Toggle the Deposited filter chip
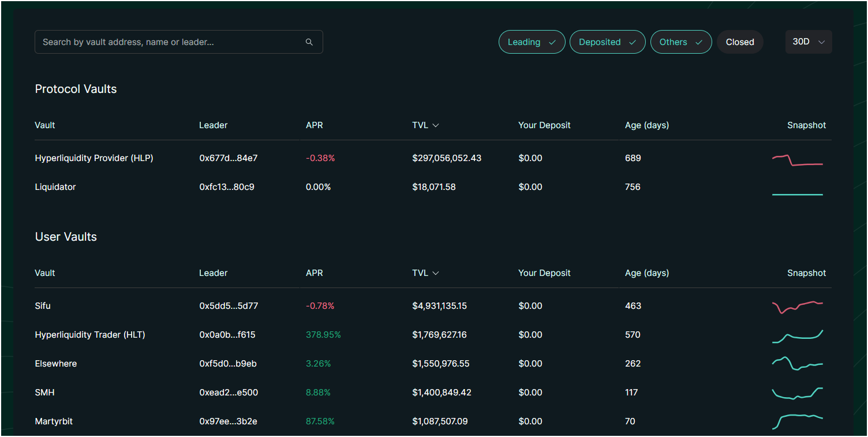 tap(607, 42)
